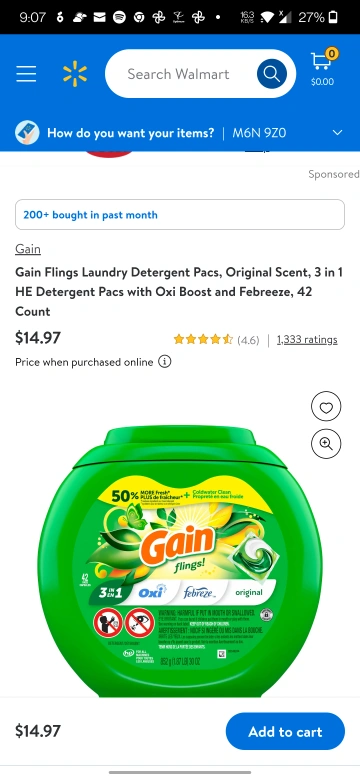Screen dimensions: 360x780
Task: Tap the battery indicator in status bar
Action: 333,17
